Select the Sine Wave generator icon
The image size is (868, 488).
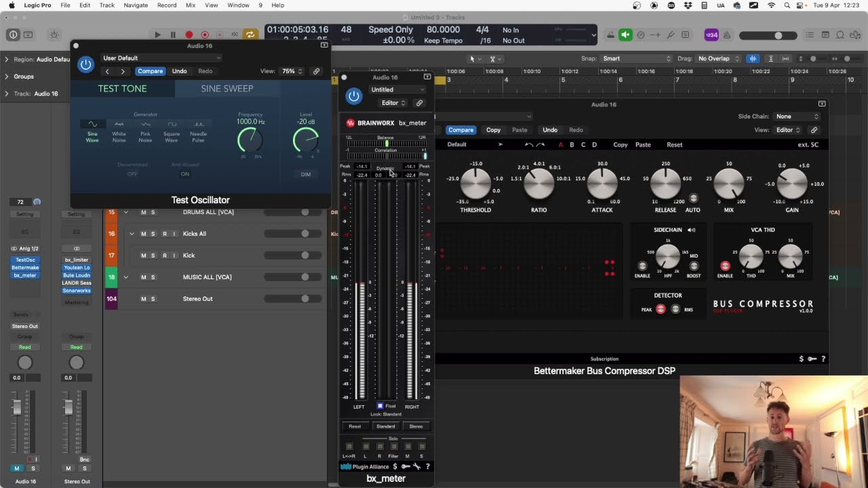tap(93, 124)
